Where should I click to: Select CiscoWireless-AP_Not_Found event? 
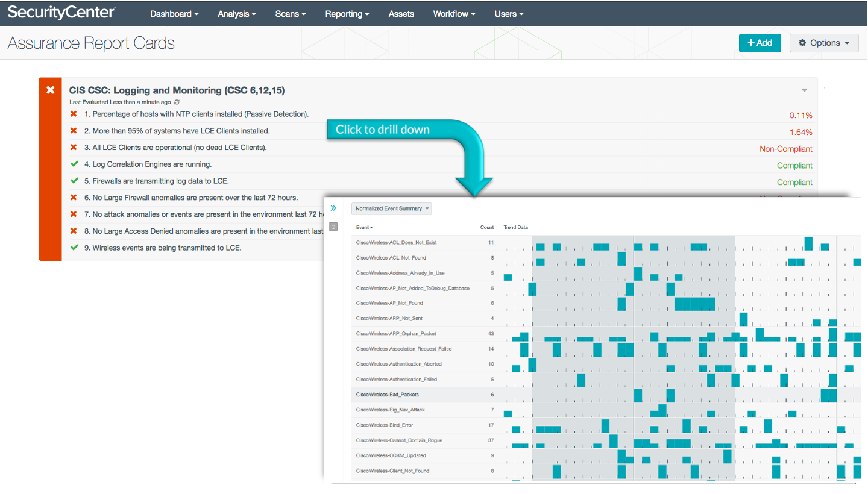[389, 303]
